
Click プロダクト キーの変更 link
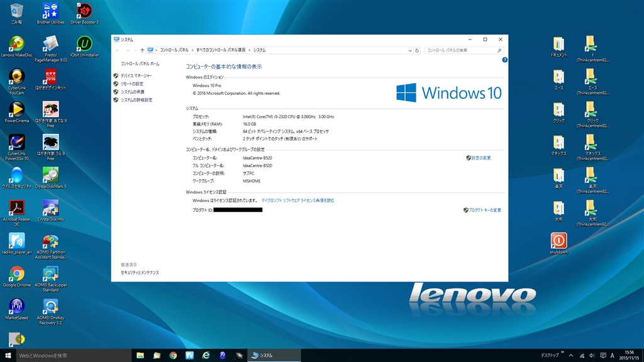[x=485, y=210]
